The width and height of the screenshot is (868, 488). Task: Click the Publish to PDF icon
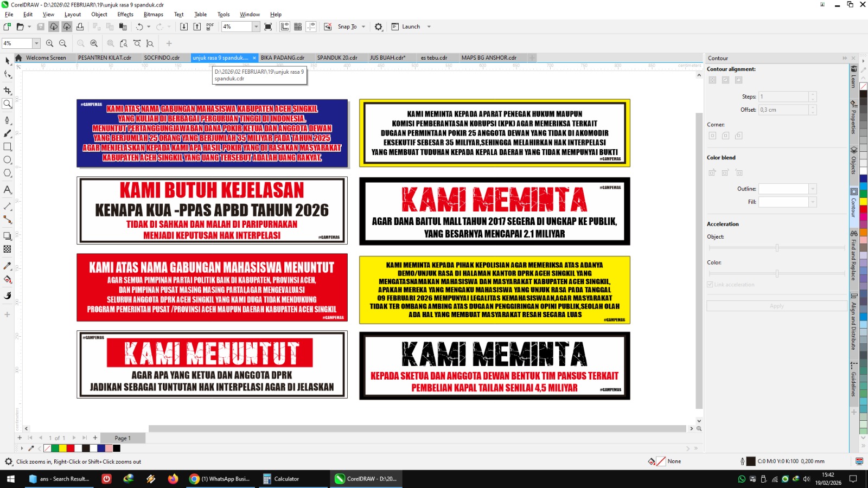point(210,27)
